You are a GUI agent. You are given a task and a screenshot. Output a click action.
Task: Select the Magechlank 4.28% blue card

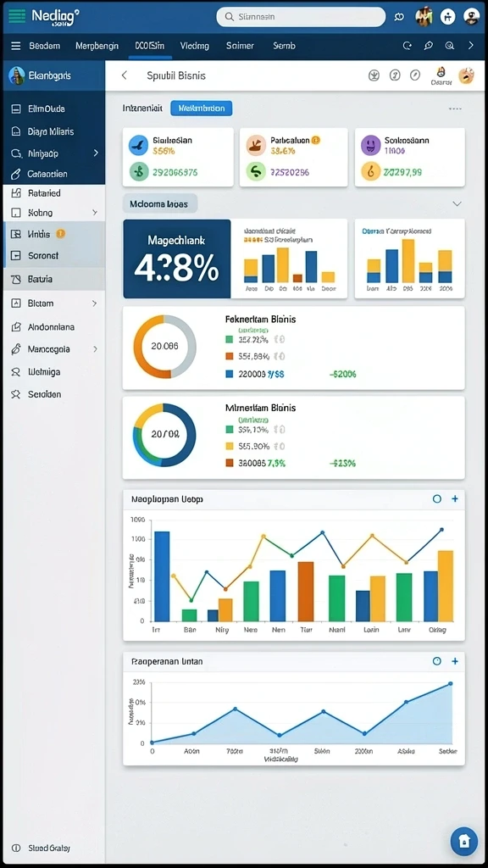click(177, 259)
